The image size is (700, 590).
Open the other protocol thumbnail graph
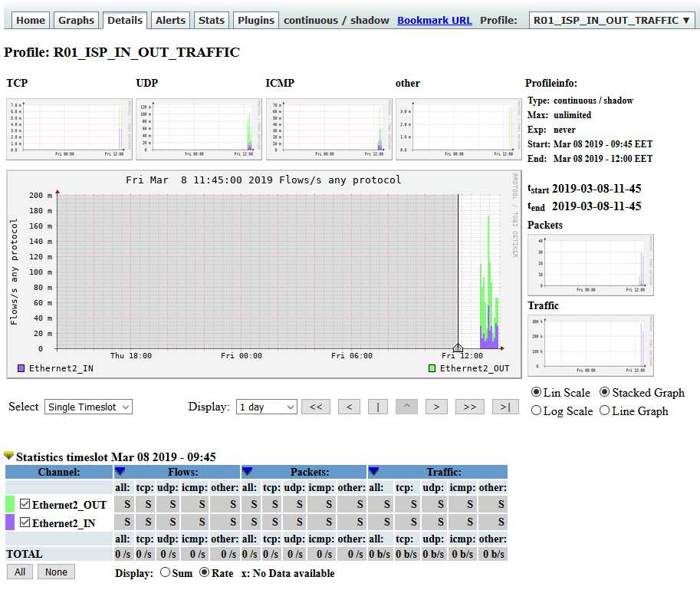click(x=458, y=129)
